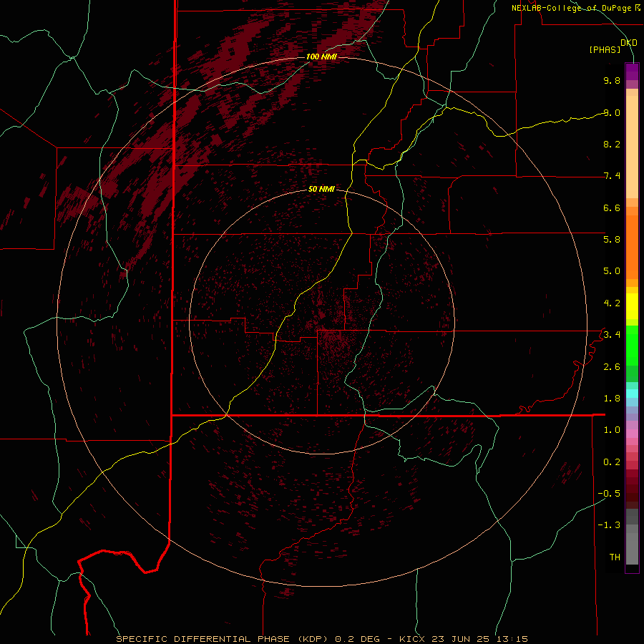Screen dimensions: 644x644
Task: Click the Specific Differential Phase caption at bottom
Action: (321, 639)
